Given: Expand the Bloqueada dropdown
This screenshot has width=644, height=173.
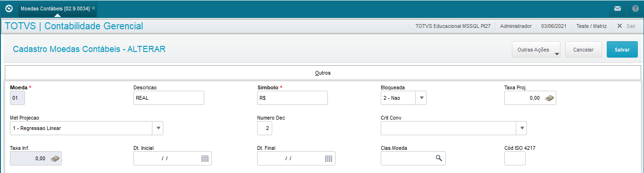Looking at the screenshot, I should point(421,98).
